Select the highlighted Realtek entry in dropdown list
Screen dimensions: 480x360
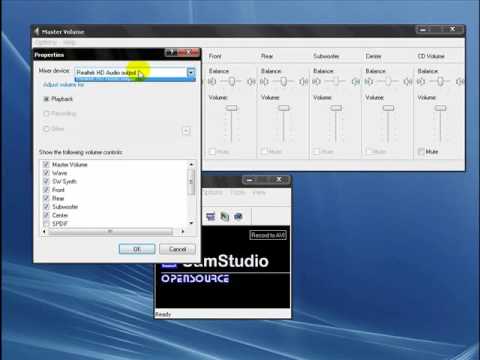pos(135,79)
